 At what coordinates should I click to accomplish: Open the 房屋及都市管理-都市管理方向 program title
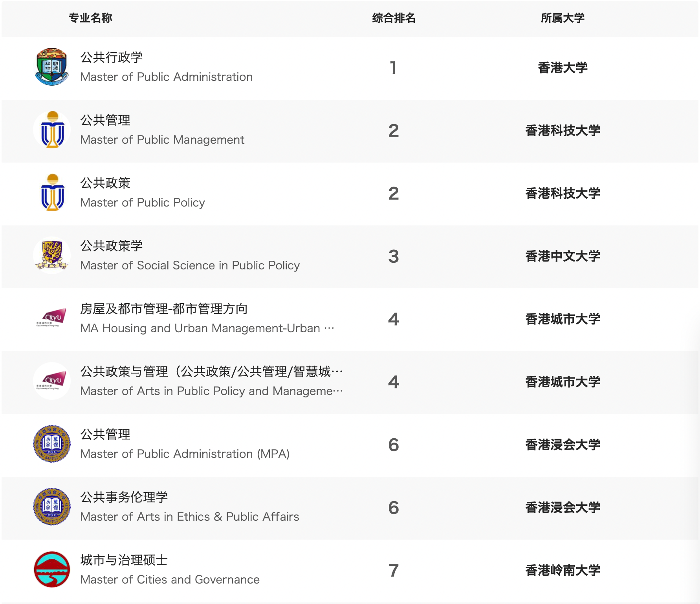pos(164,309)
